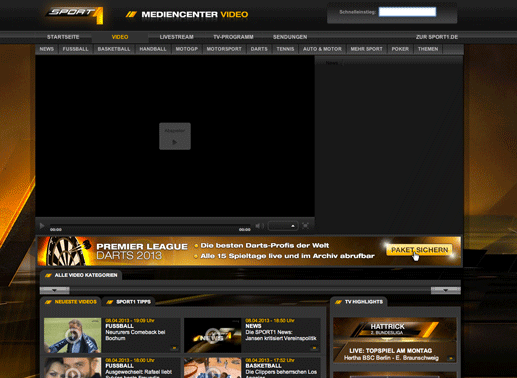The image size is (517, 378).
Task: Switch to the Sport1 Tipps tab
Action: coord(129,302)
